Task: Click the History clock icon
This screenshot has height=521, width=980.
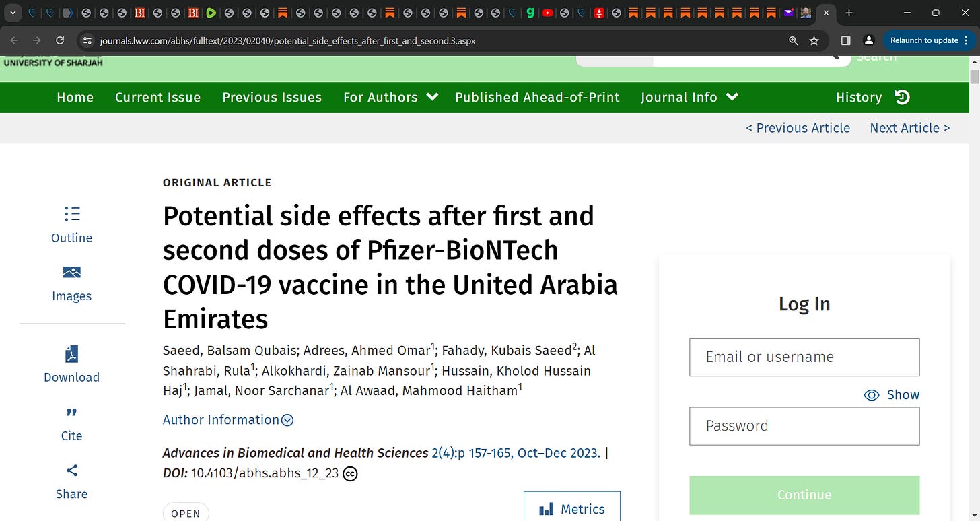Action: [x=902, y=97]
